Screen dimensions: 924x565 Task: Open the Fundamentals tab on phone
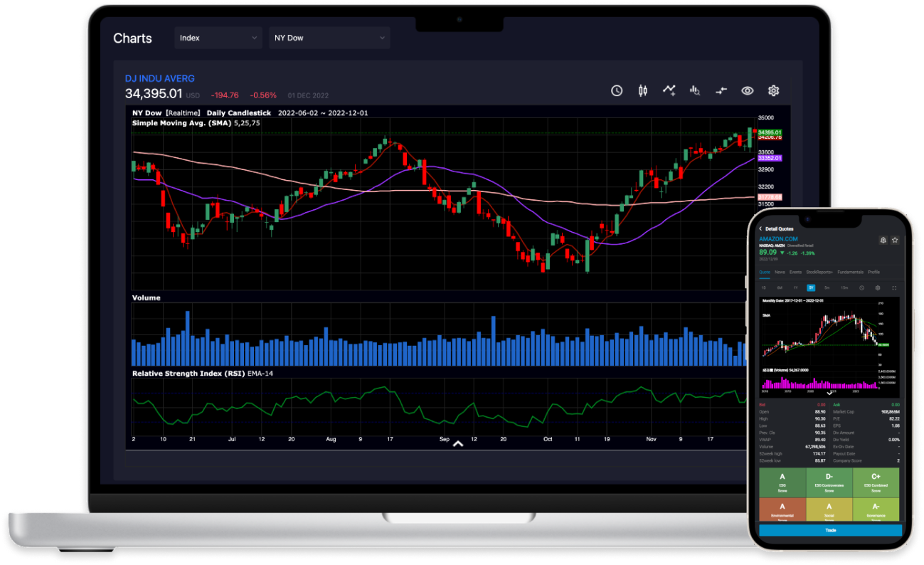tap(850, 272)
